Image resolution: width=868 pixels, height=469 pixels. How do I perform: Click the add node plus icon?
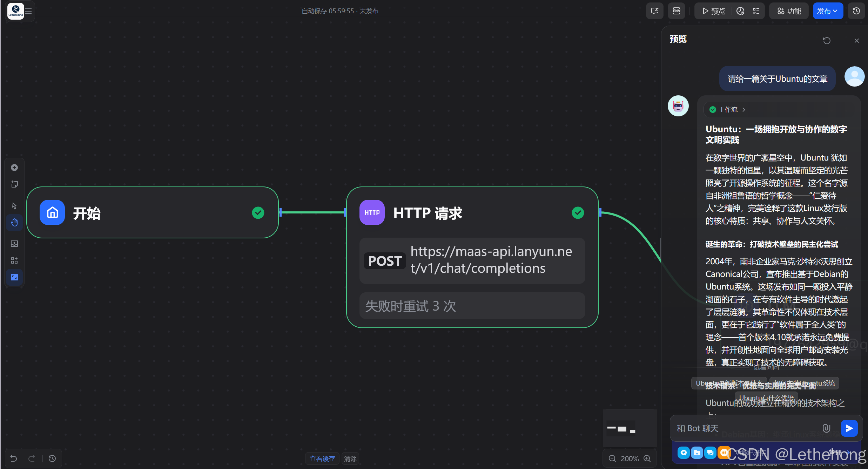(14, 168)
